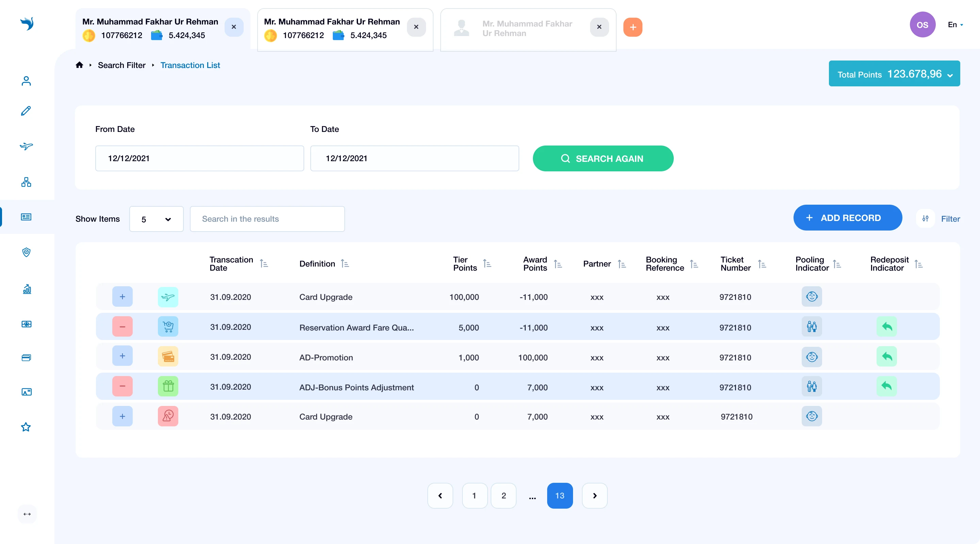
Task: Click the pencil edit icon in the sidebar
Action: (26, 111)
